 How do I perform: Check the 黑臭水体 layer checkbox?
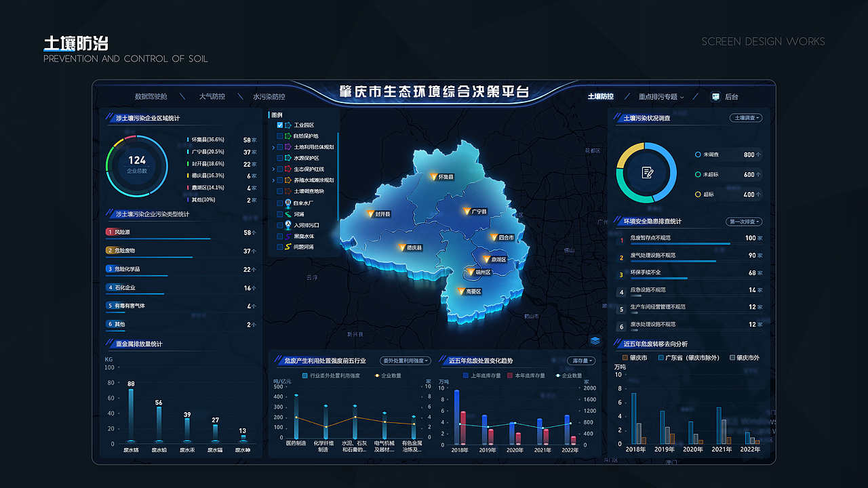click(279, 237)
